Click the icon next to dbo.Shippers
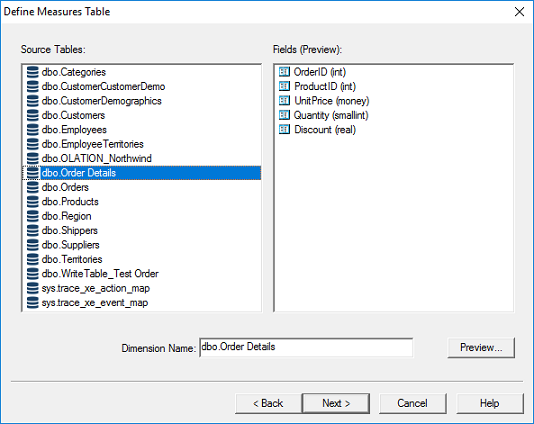Screen dimensions: 534x424 (x=32, y=231)
